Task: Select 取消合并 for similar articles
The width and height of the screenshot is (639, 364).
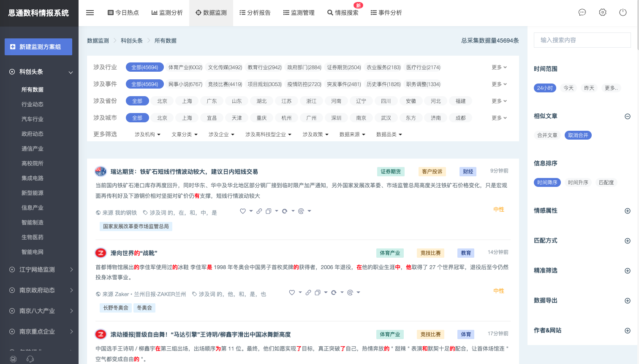Action: click(578, 135)
